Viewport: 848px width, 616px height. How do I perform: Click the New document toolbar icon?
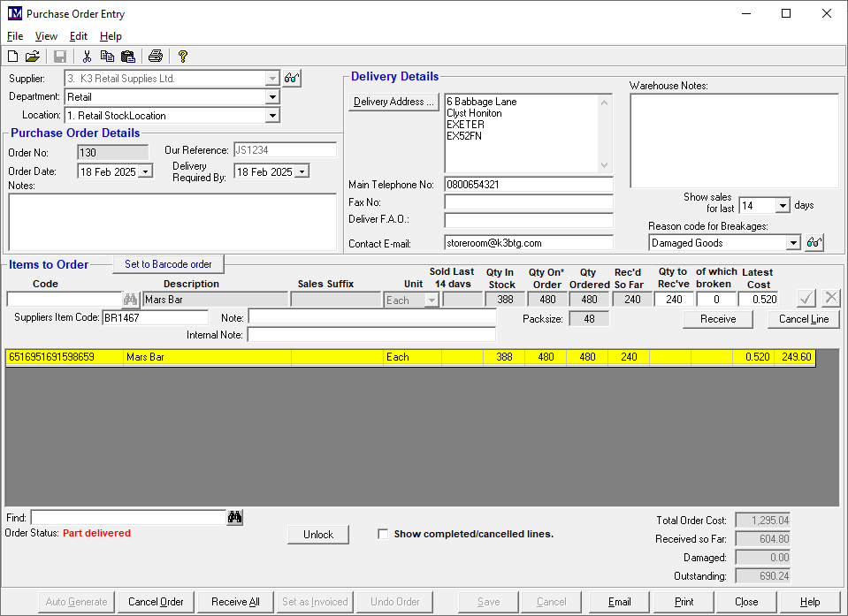click(13, 57)
